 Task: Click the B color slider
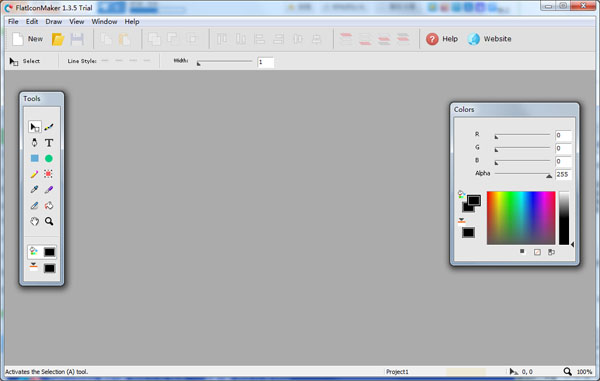[x=522, y=161]
